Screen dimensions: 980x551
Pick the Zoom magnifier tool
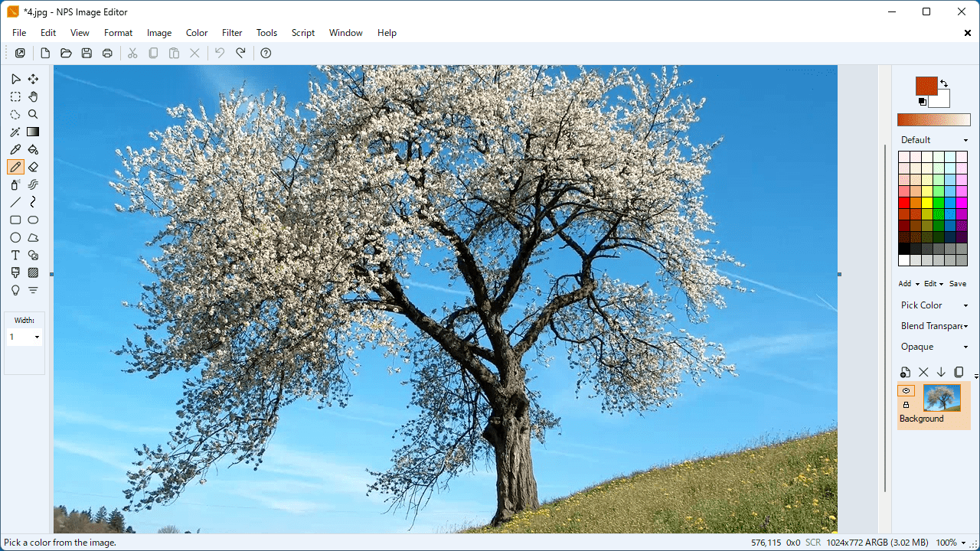coord(33,114)
